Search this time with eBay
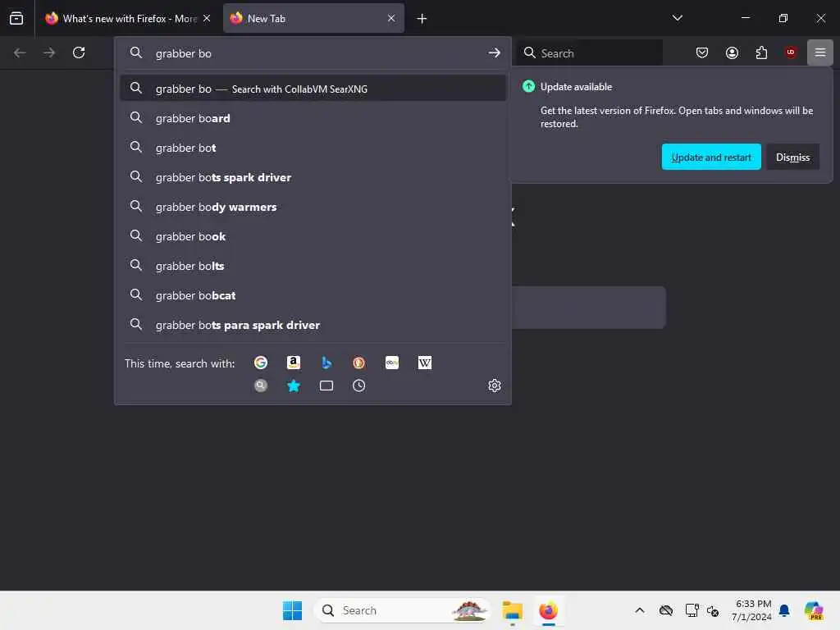 [x=391, y=363]
